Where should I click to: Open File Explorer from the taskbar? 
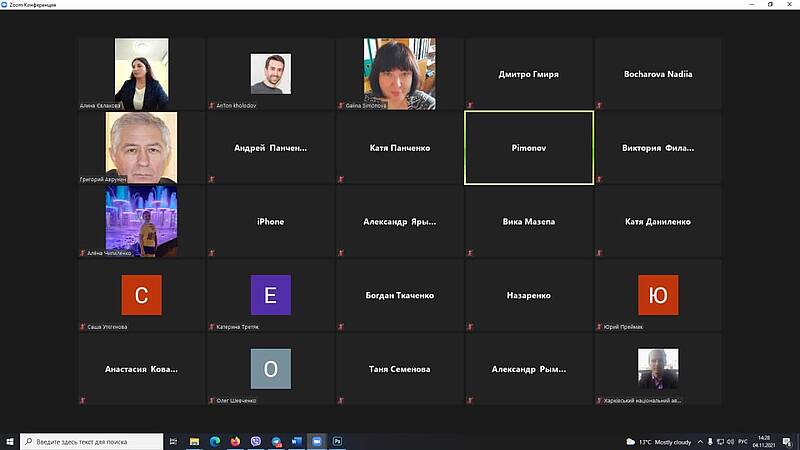click(x=193, y=441)
